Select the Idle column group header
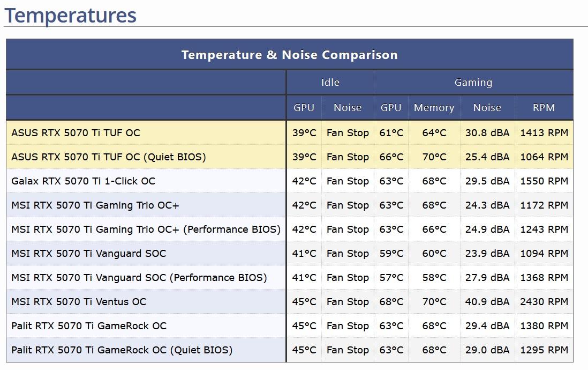Screen dimensions: 588x370 [330, 83]
